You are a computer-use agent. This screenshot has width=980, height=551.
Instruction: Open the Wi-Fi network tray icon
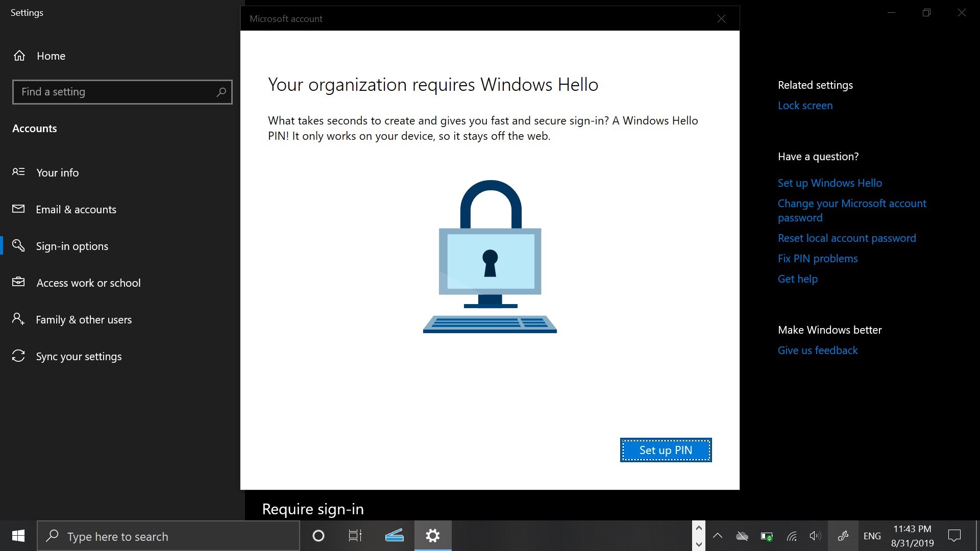792,536
